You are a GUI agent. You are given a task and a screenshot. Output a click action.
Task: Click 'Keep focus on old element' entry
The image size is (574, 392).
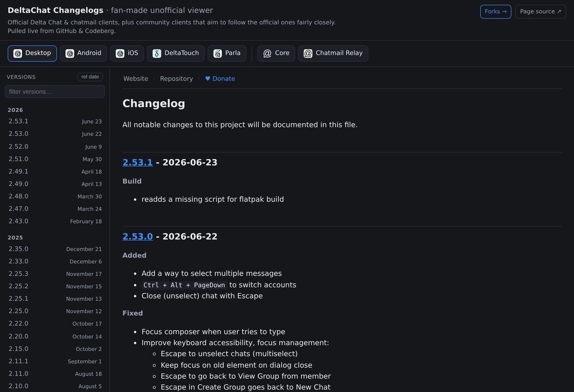point(236,365)
